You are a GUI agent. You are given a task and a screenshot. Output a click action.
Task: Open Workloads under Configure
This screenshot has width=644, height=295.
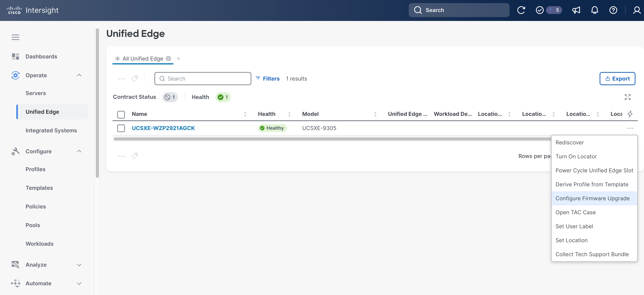40,244
